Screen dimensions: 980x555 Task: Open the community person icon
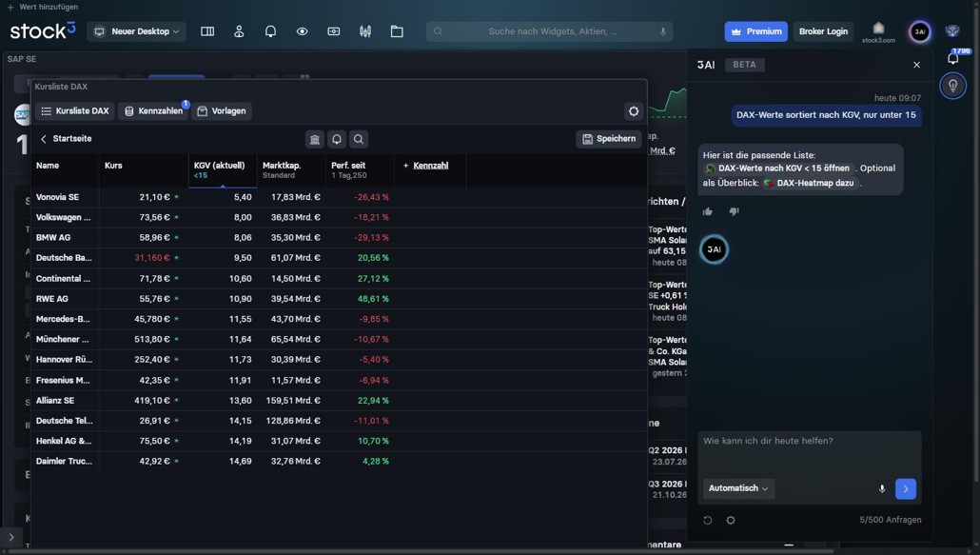[239, 31]
